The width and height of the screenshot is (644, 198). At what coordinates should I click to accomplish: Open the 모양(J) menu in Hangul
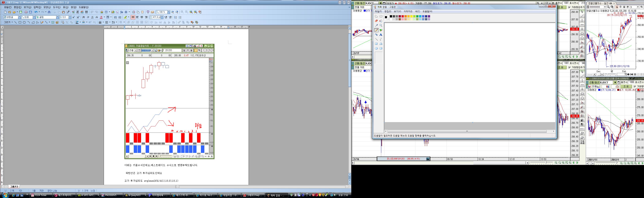(x=47, y=7)
